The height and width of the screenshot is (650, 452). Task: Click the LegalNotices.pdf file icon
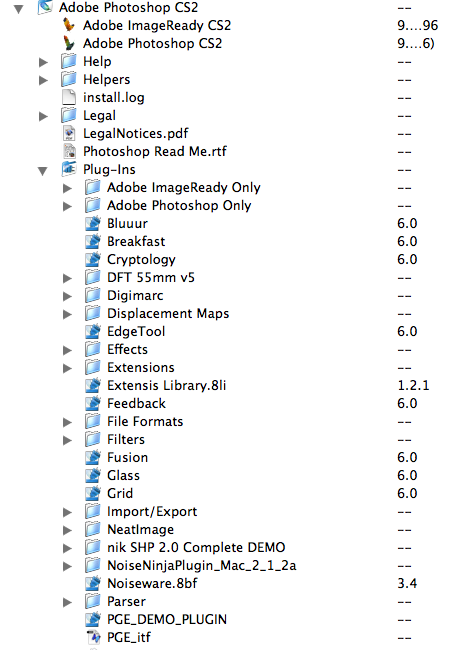coord(69,133)
